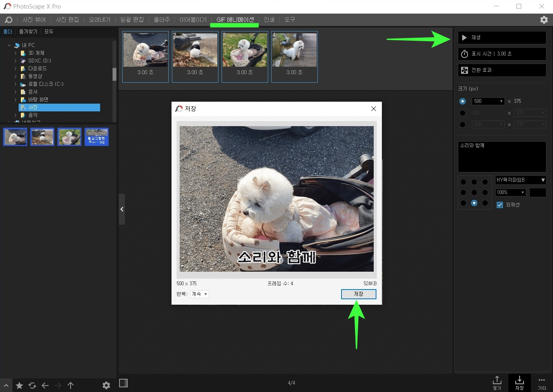
Task: Collapse the 내 PC tree node
Action: click(9, 45)
